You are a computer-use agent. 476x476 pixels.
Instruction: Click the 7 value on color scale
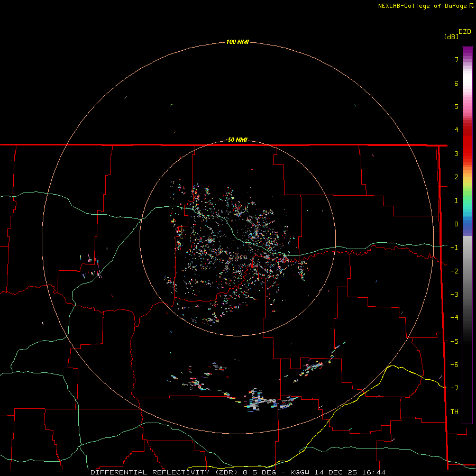coord(456,59)
